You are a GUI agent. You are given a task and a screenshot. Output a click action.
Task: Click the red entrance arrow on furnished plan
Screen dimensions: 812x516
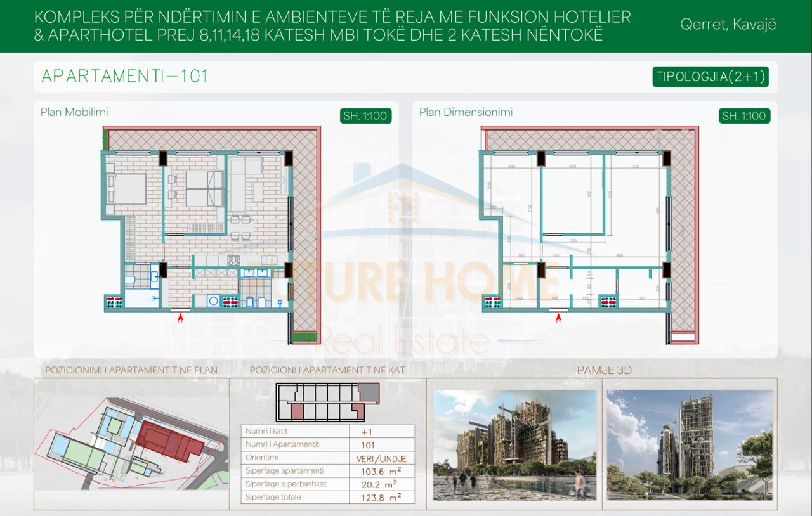pyautogui.click(x=180, y=316)
